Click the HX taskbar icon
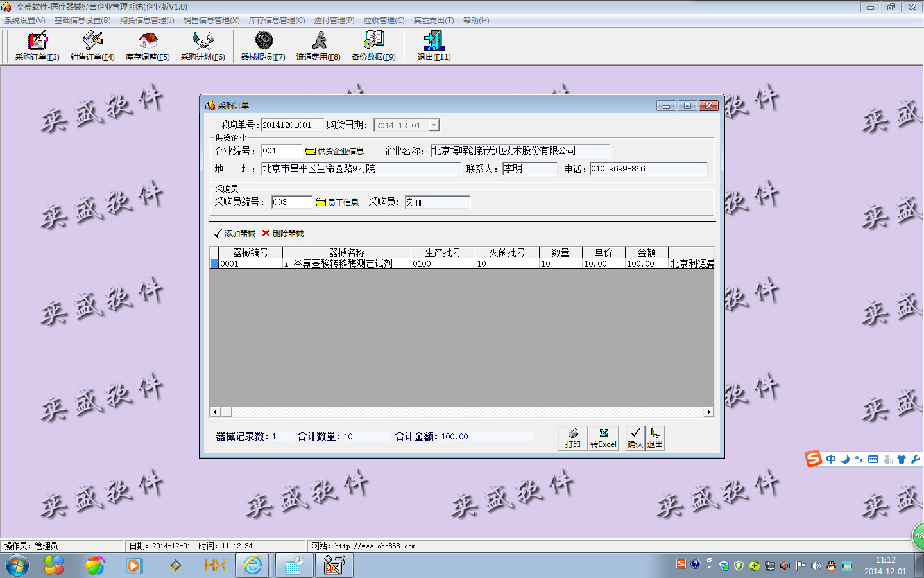 point(214,566)
